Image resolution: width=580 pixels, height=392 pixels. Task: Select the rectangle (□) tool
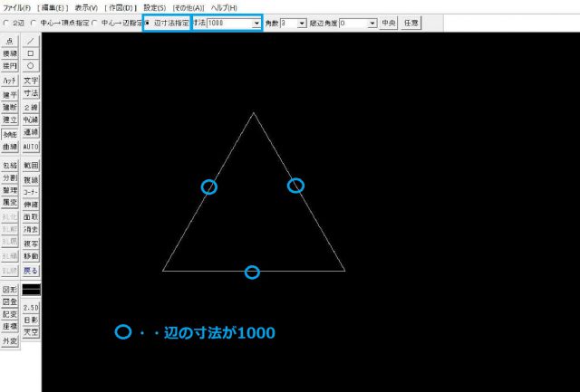click(x=31, y=53)
